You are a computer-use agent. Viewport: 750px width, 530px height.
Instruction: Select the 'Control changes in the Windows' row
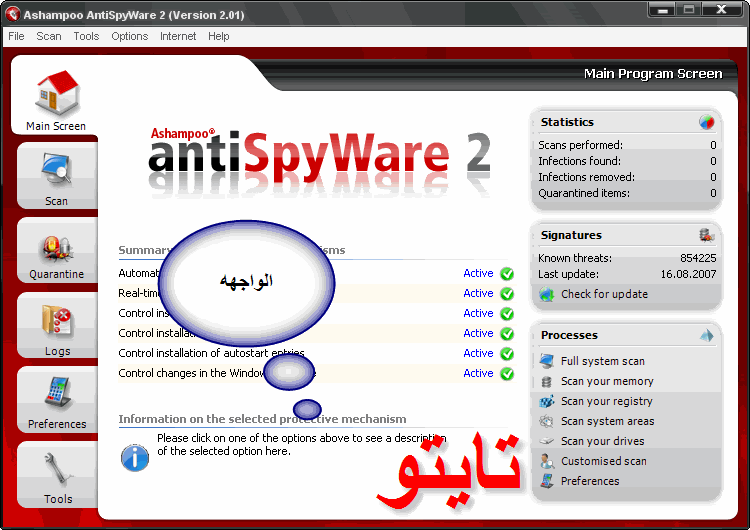pos(316,373)
